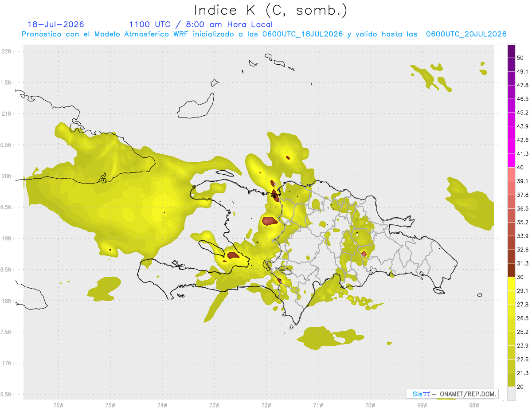The width and height of the screenshot is (532, 411).
Task: Click the legend value "45.2"
Action: 523,113
